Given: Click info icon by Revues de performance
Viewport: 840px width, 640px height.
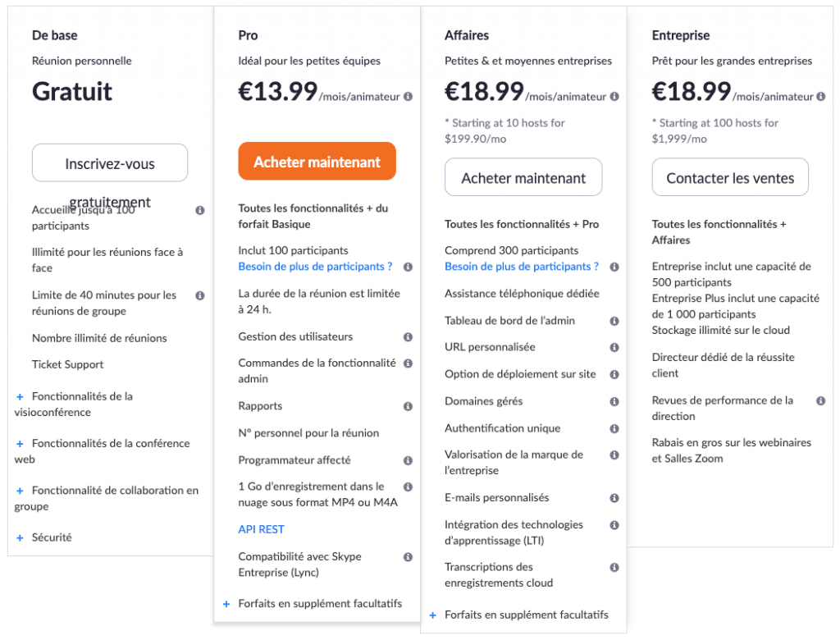Looking at the screenshot, I should [820, 400].
